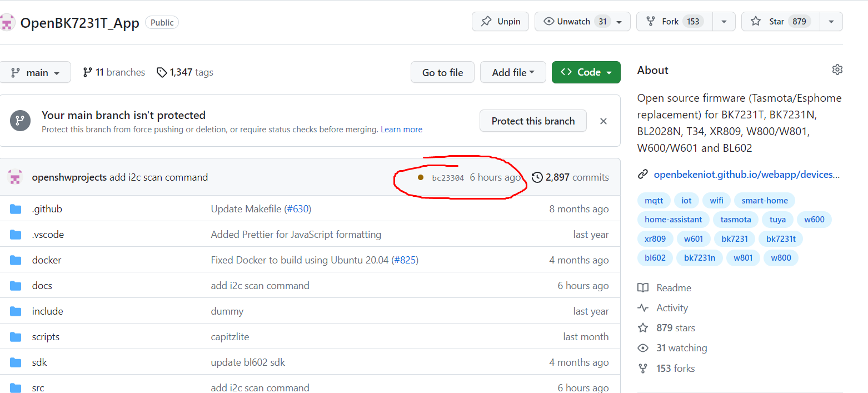Open 'update bl602 sdk' commit message
The image size is (868, 393).
click(x=248, y=362)
